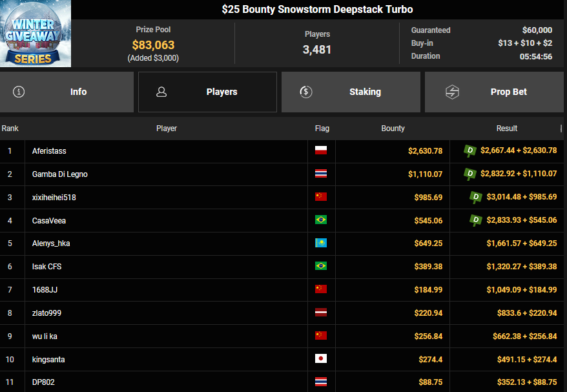Click the Winter Giveaway Series logo
Viewport: 567px width, 392px height.
coord(35,34)
